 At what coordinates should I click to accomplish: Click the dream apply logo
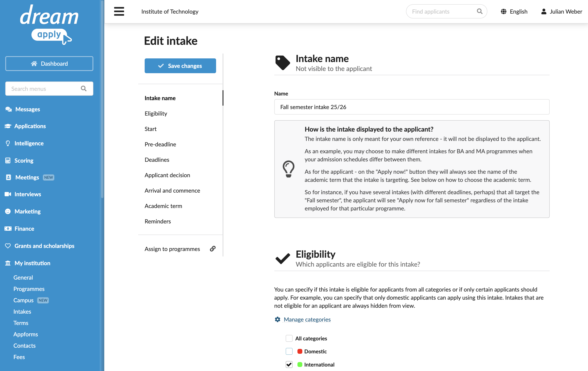point(49,24)
